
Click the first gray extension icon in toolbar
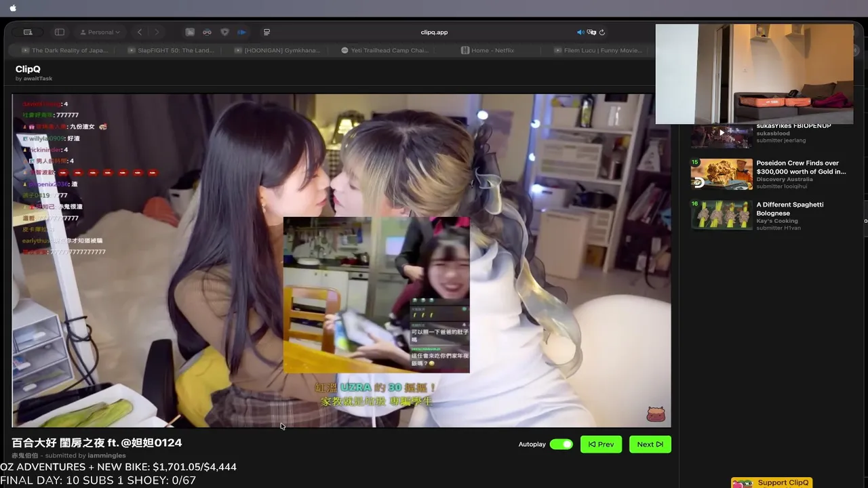190,32
